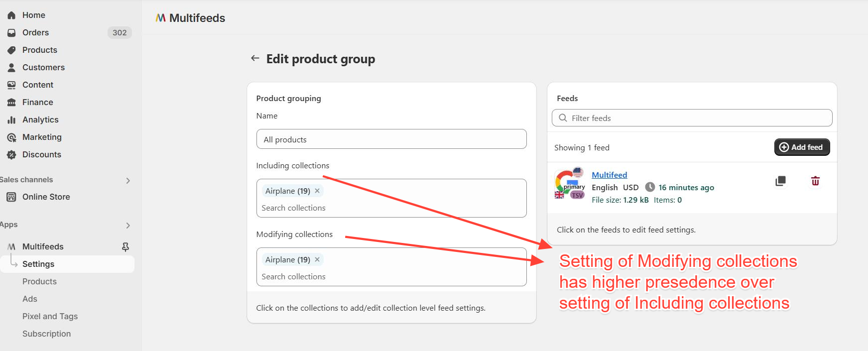This screenshot has height=351, width=868.
Task: Click Search collections under Including collections
Action: 293,208
